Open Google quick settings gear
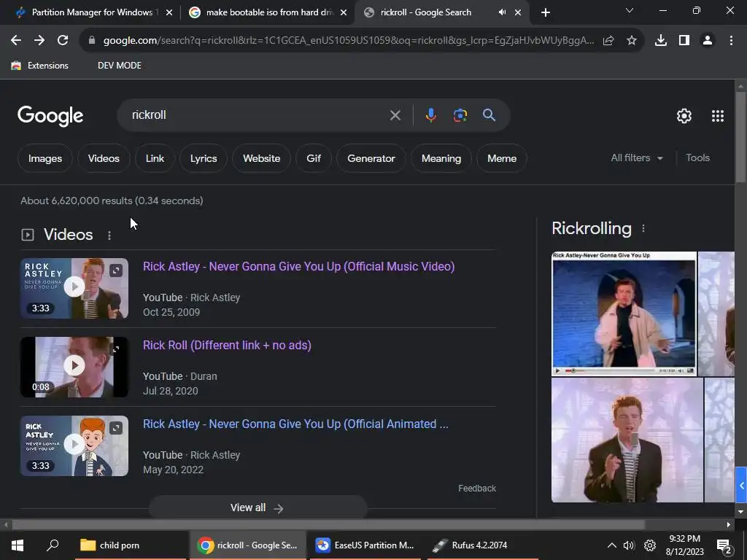This screenshot has height=560, width=747. point(684,116)
